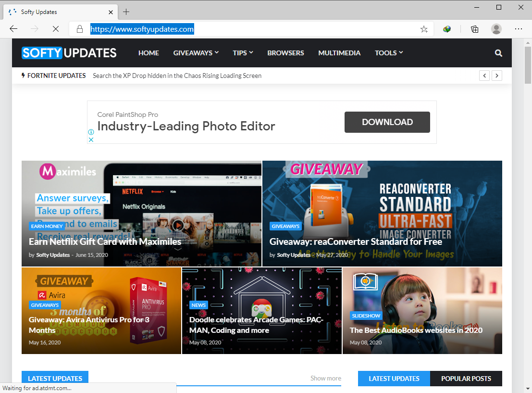Image resolution: width=532 pixels, height=393 pixels.
Task: Open the MULTIMEDIA menu item
Action: coord(339,53)
